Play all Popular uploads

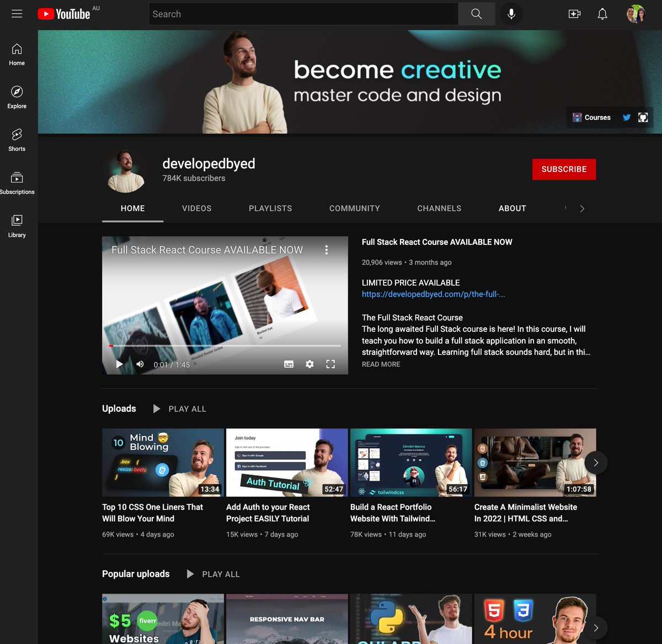213,574
